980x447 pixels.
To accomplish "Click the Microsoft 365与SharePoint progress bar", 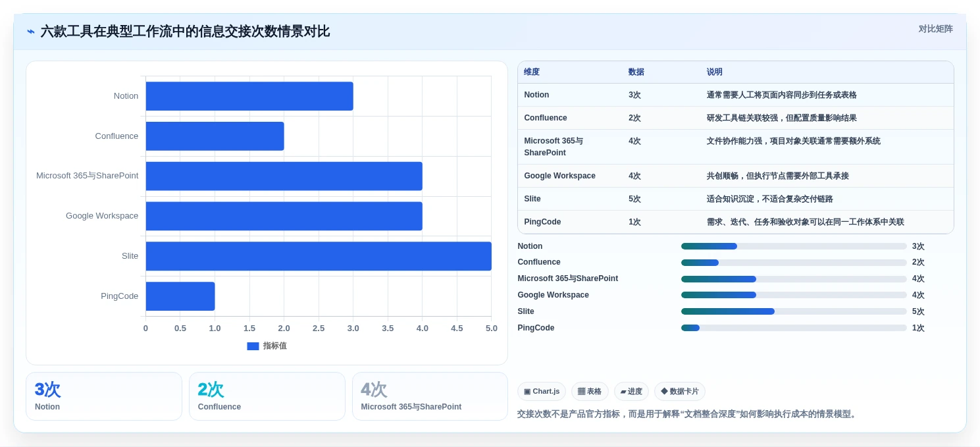I will point(794,279).
